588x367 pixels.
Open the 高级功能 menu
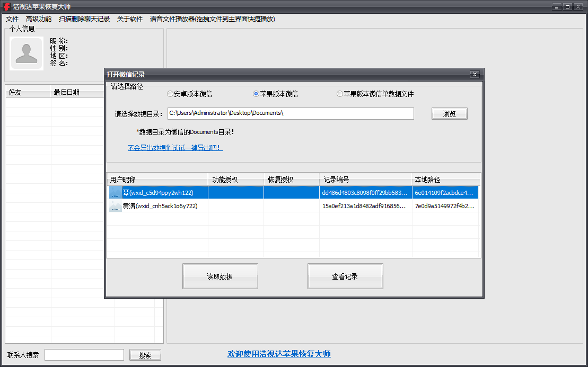[39, 19]
